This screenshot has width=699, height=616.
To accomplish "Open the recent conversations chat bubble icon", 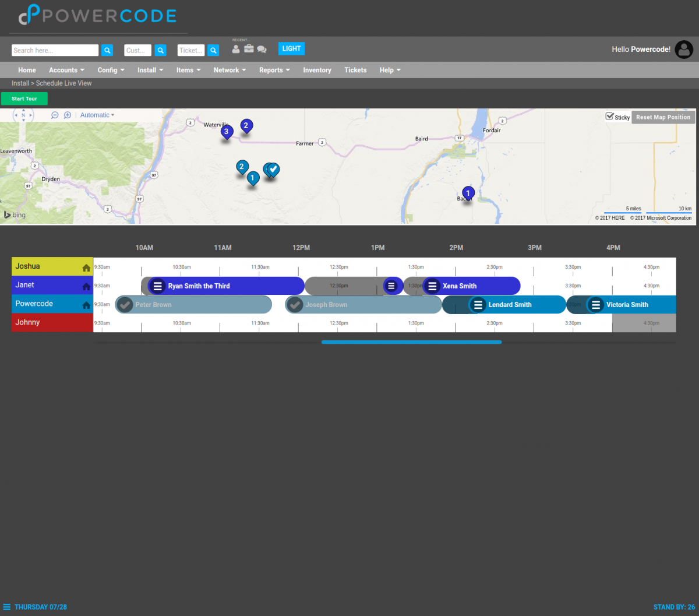I will coord(262,50).
